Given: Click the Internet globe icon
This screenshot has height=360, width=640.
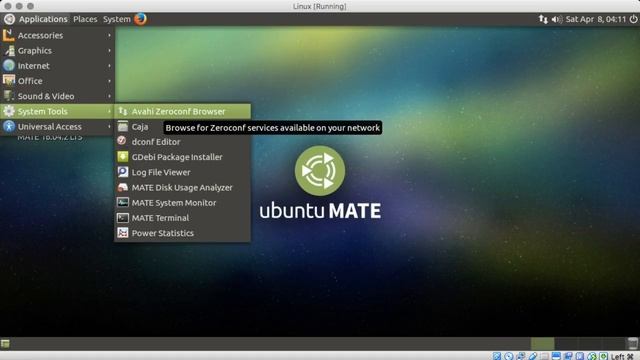Looking at the screenshot, I should (9, 66).
